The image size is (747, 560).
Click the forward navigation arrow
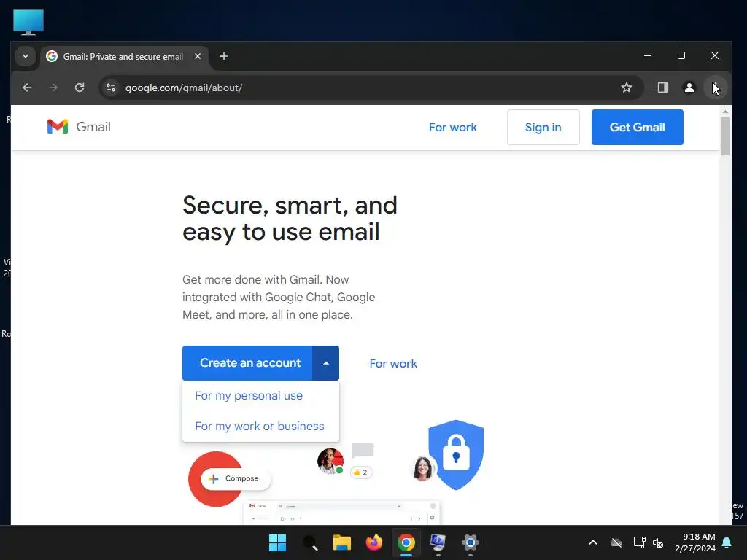(53, 87)
